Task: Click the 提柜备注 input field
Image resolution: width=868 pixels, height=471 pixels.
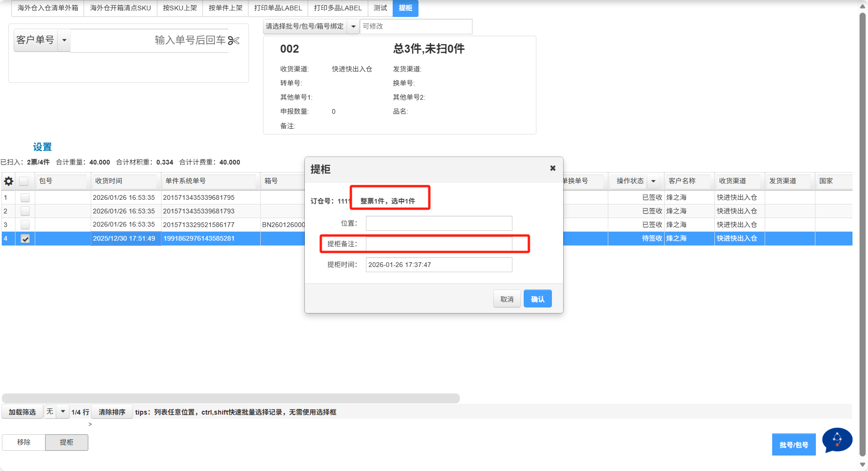Action: [439, 244]
